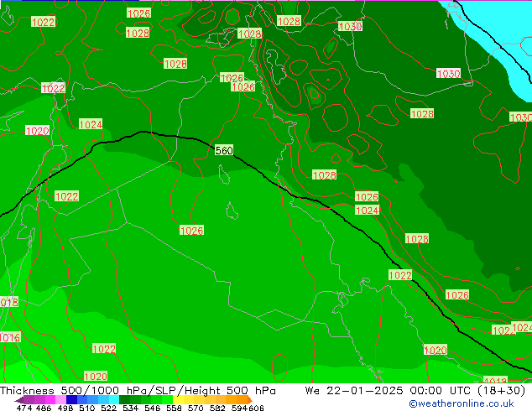The image size is (532, 411).
Task: Pick the bright yellow legend swatch
Action: pyautogui.click(x=178, y=399)
